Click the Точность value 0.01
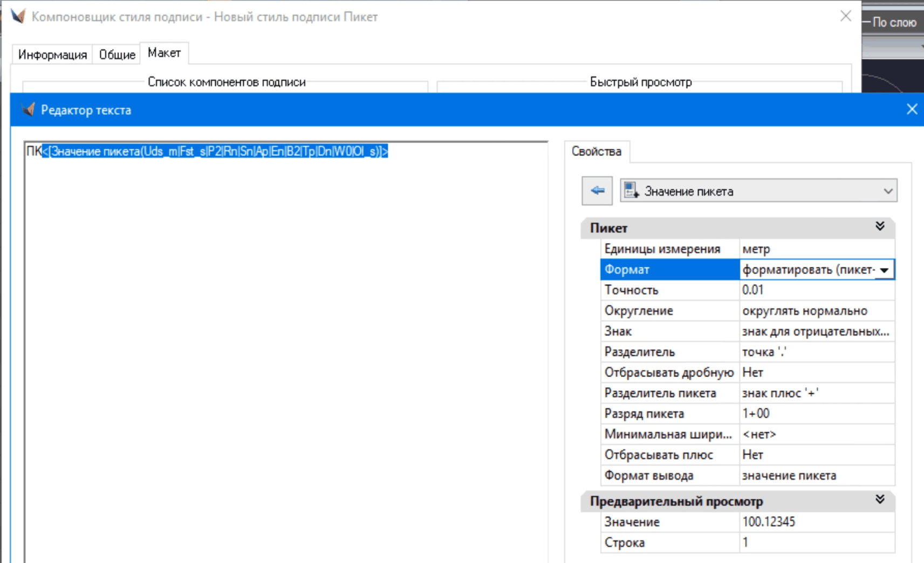This screenshot has width=924, height=563. point(816,290)
